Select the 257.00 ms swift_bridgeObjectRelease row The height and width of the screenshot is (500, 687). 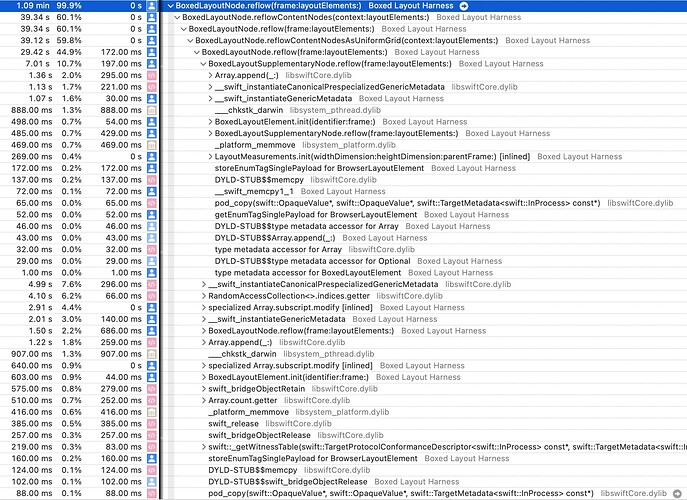344,436
